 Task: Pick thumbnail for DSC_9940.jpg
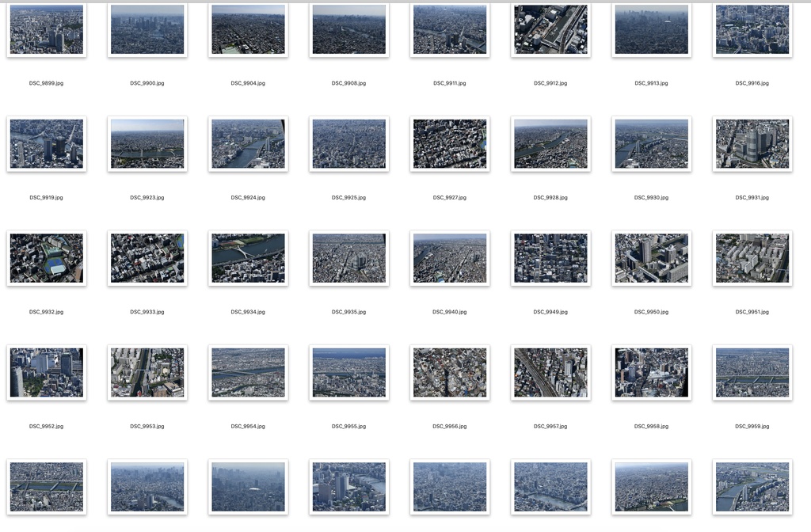pyautogui.click(x=450, y=258)
